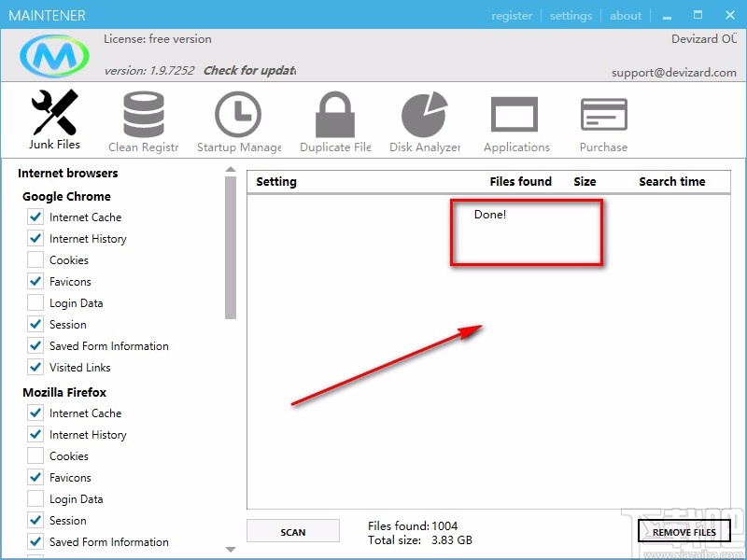Click the sidebar scroll up arrow

(x=231, y=170)
